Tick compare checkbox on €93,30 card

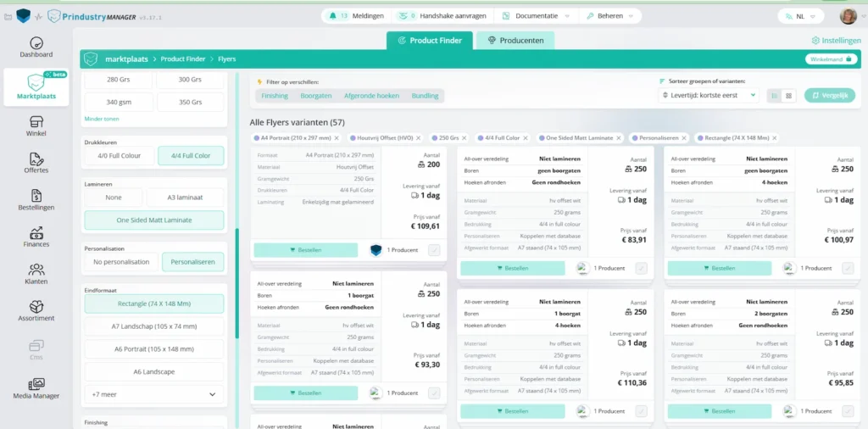pyautogui.click(x=434, y=393)
